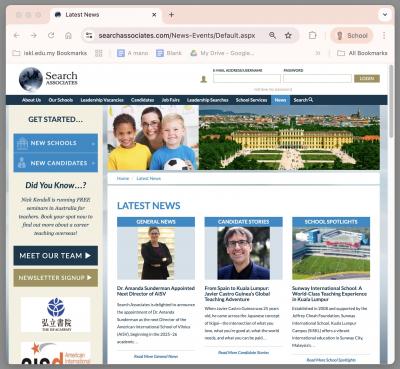
Task: Open the General News section header
Action: pyautogui.click(x=156, y=222)
